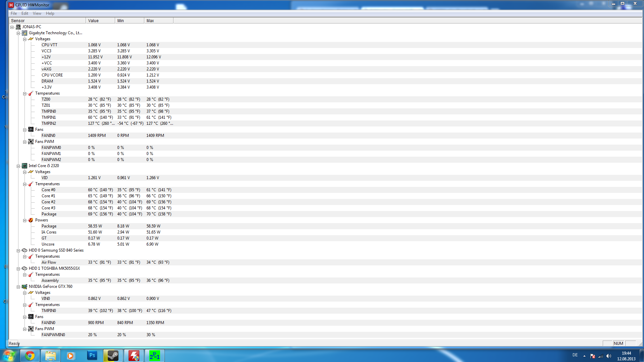Click the Gigabyte motherboard icon
This screenshot has height=362, width=644.
(24, 33)
